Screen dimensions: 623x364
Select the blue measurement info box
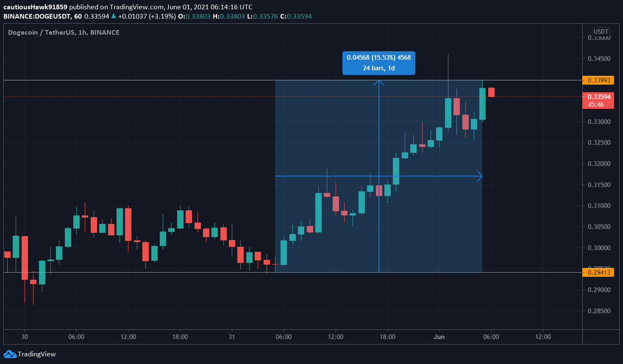[378, 63]
